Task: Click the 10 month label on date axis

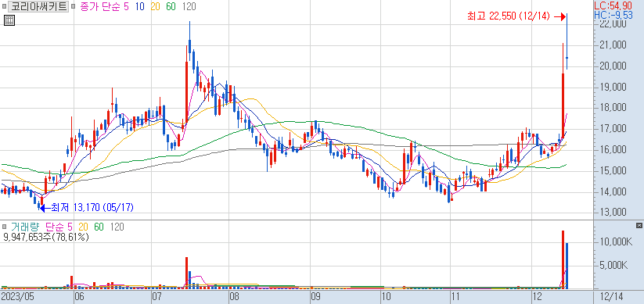Action: coord(386,296)
